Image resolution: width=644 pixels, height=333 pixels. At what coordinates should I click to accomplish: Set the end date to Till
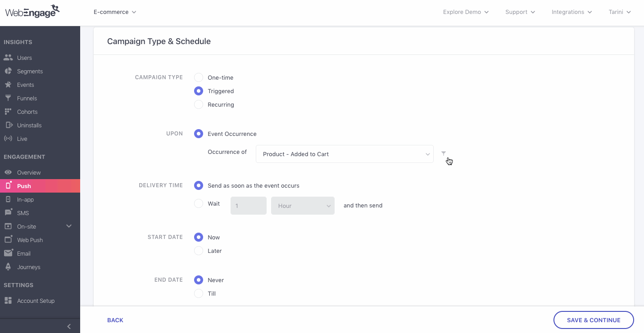(199, 293)
